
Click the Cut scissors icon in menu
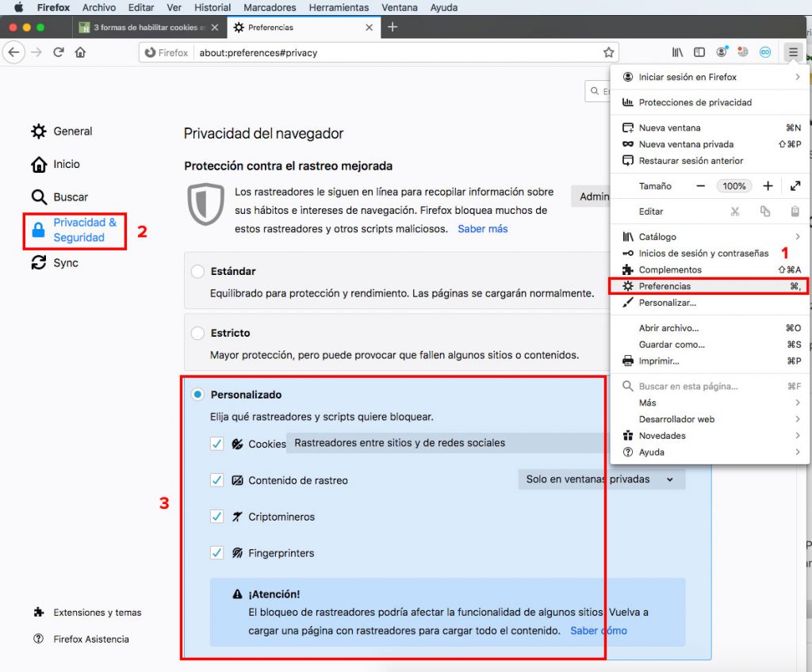(735, 212)
